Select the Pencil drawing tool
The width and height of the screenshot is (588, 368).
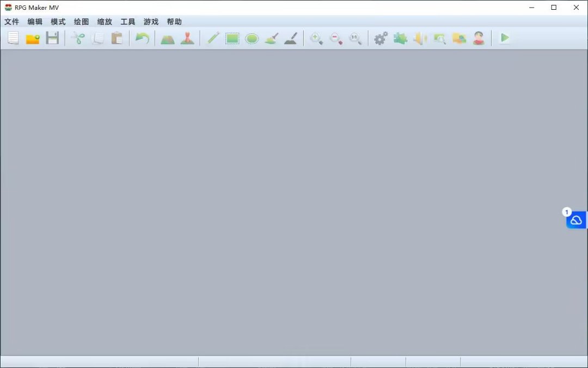[213, 38]
